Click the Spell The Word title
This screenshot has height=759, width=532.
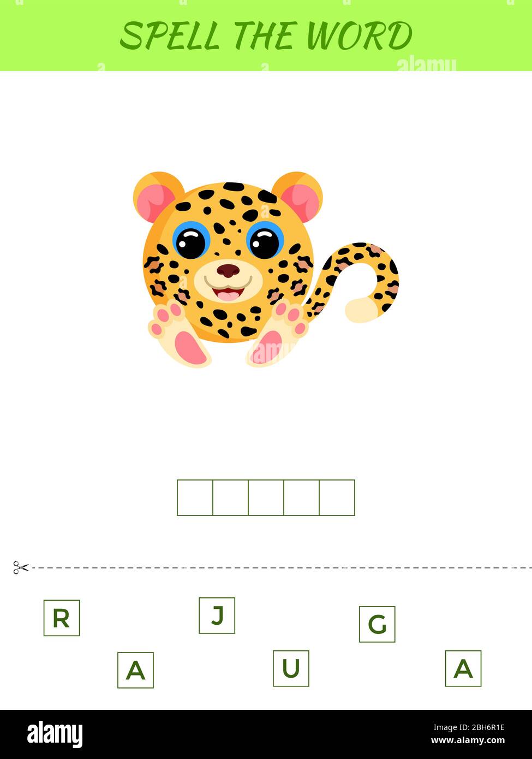(266, 36)
